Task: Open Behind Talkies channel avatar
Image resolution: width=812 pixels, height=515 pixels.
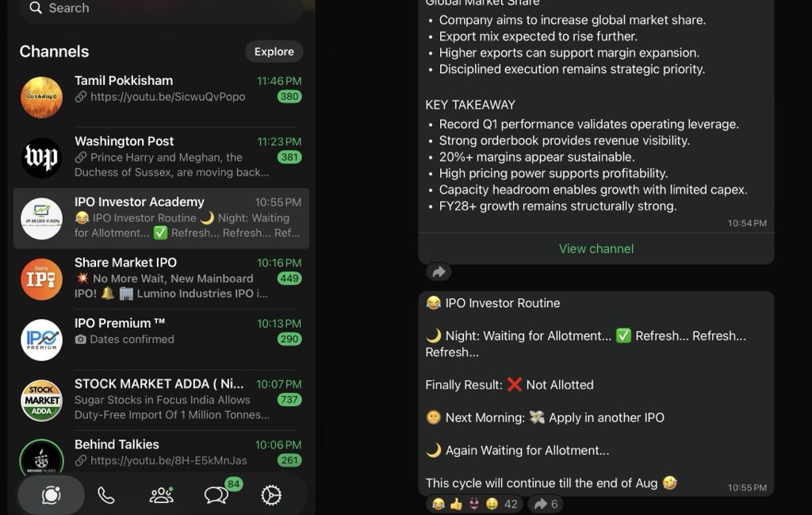Action: 41,459
